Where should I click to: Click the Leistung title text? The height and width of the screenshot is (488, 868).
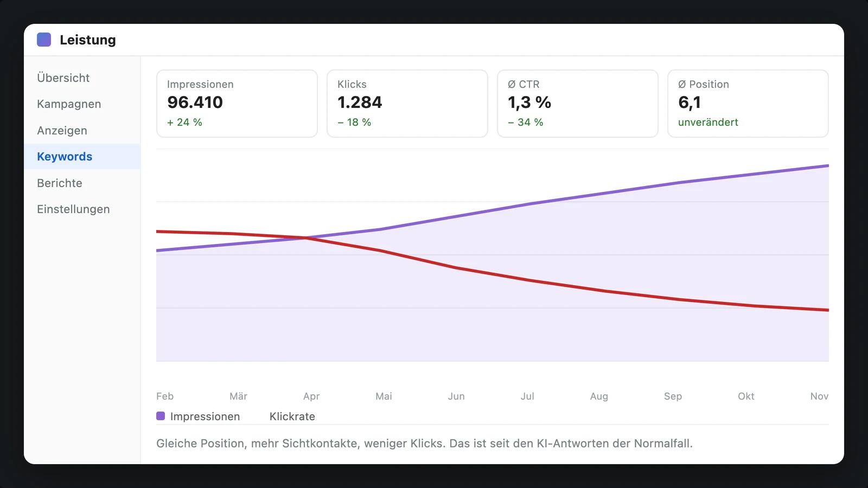pos(88,40)
